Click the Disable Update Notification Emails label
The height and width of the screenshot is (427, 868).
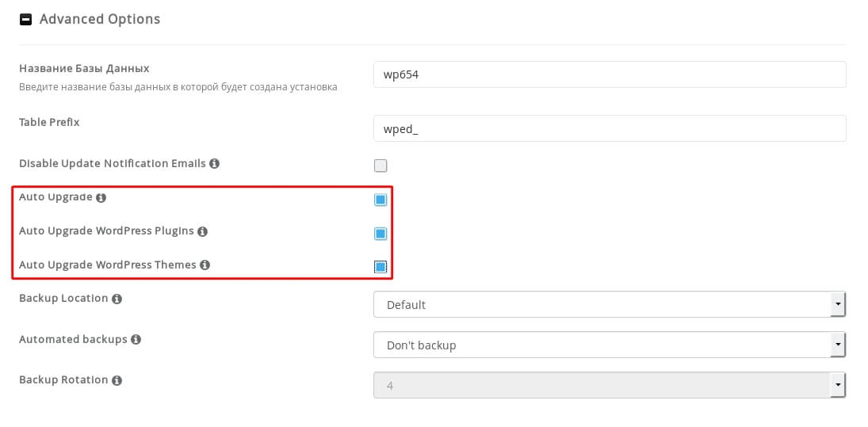pyautogui.click(x=113, y=164)
